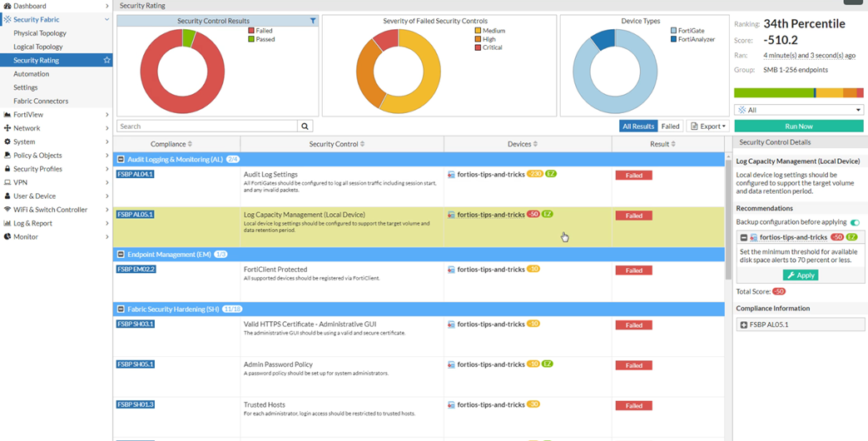Click the device icon in Trusted Hosts row
This screenshot has height=441, width=868.
(x=451, y=404)
